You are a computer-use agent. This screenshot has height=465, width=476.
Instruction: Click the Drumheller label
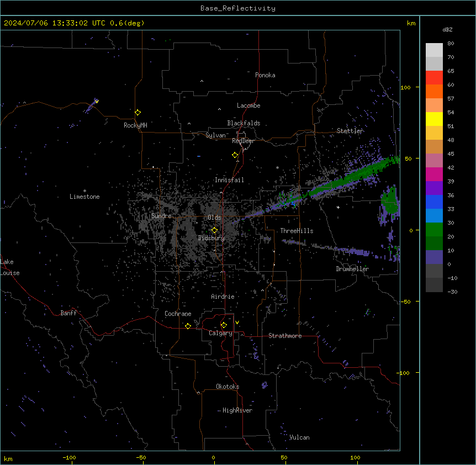pos(352,269)
